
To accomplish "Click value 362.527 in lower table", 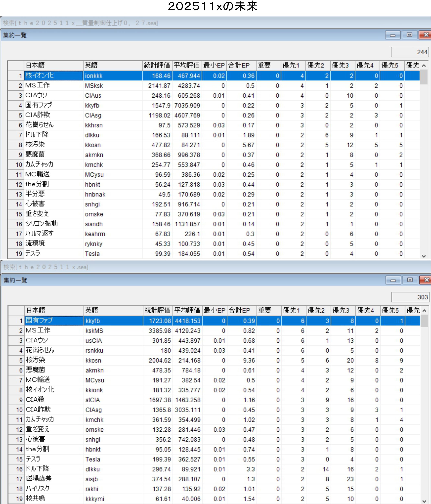I will click(x=188, y=459).
